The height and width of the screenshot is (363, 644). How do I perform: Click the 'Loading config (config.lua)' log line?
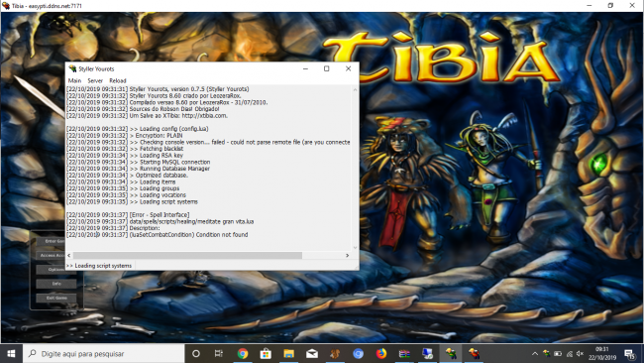pos(138,129)
